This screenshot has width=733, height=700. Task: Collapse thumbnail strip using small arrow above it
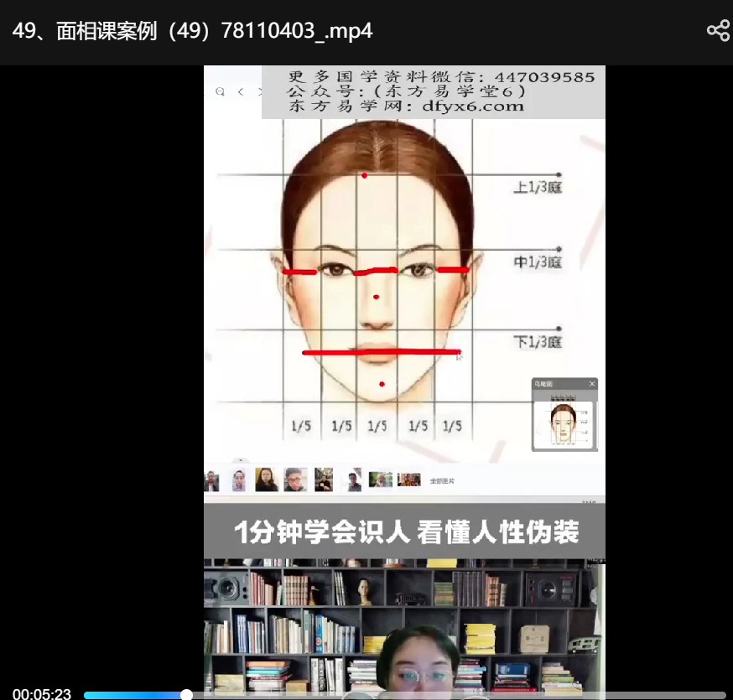tap(241, 460)
